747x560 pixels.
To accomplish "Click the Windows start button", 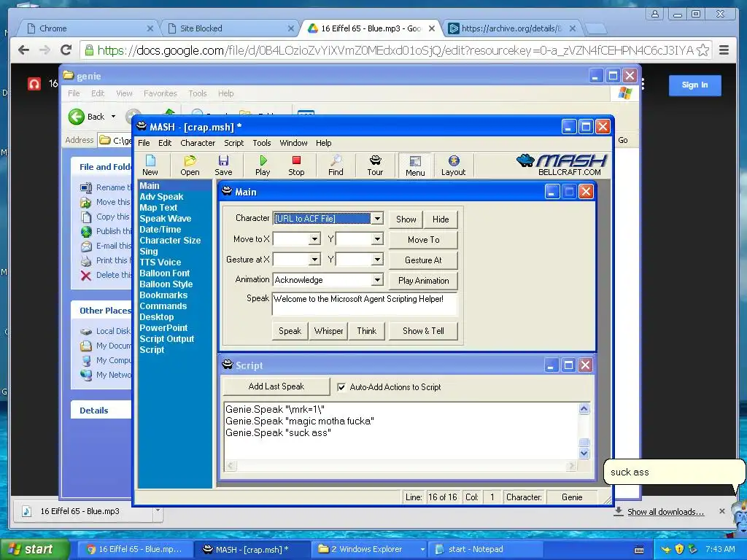I will click(x=35, y=550).
